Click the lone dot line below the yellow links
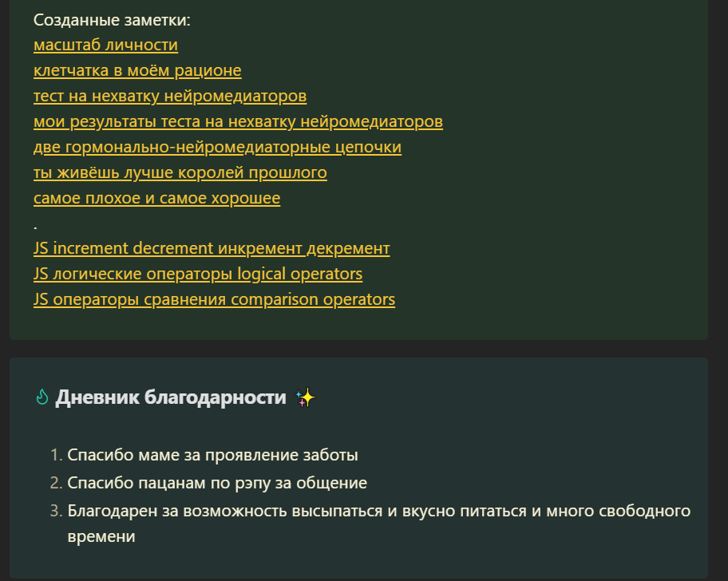The width and height of the screenshot is (728, 581). 35,227
